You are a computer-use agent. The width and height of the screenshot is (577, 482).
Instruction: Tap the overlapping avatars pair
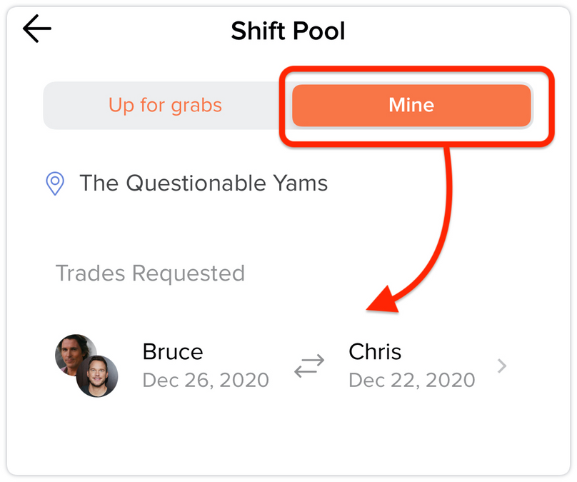[x=86, y=366]
